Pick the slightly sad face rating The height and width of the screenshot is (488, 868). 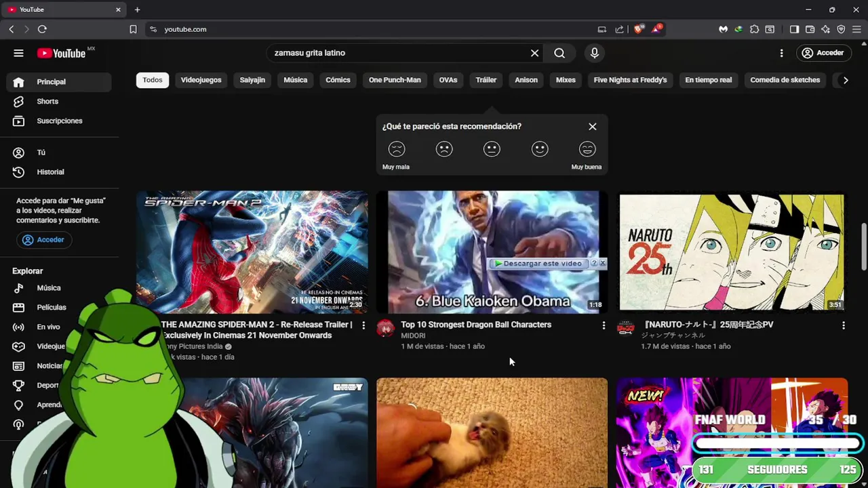[444, 149]
